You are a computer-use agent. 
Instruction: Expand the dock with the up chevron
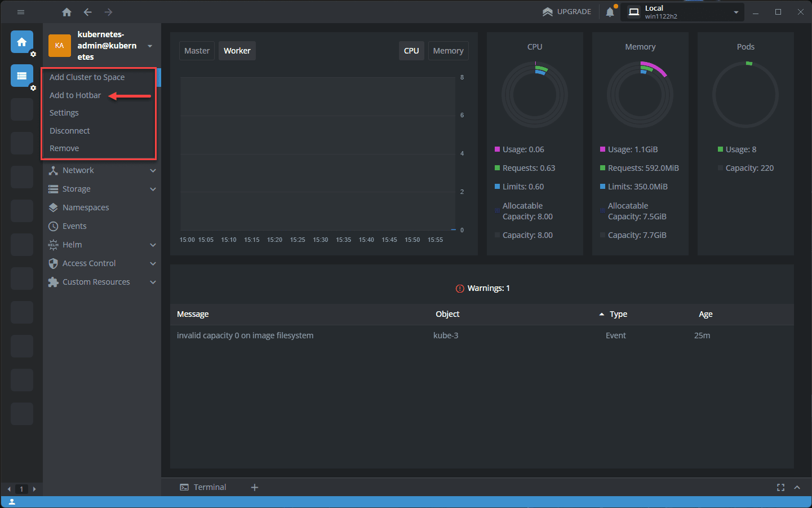tap(797, 487)
